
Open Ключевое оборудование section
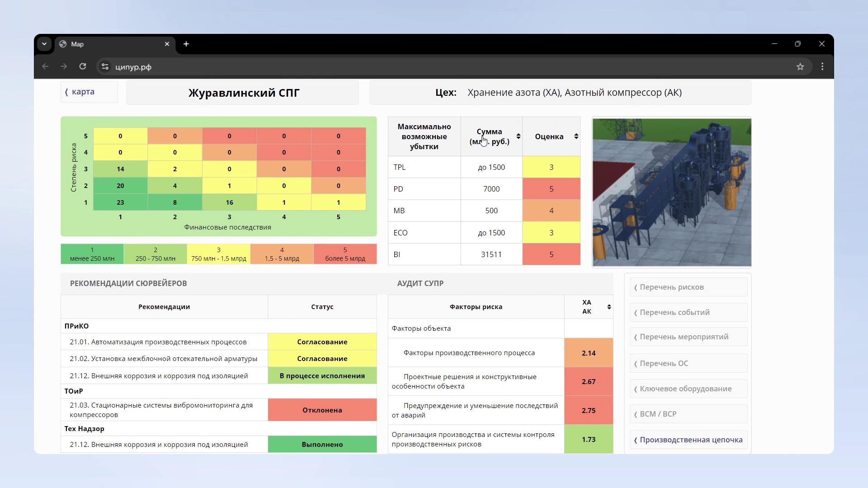[x=688, y=389]
